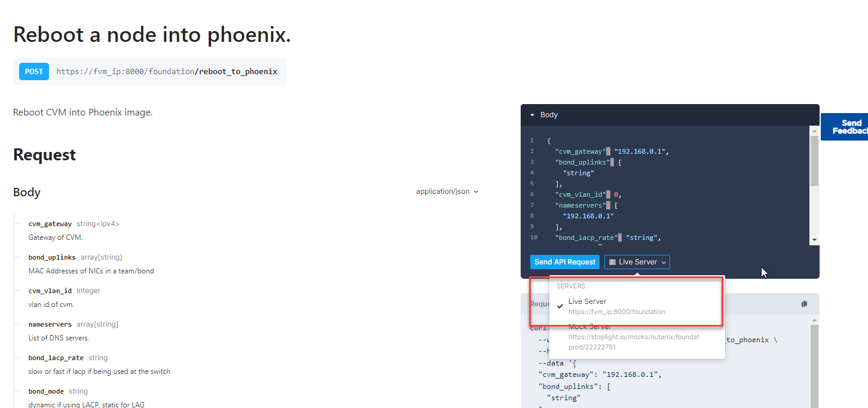Copy the request sample using the copy icon
Viewport: 868px width, 408px height.
pyautogui.click(x=804, y=304)
